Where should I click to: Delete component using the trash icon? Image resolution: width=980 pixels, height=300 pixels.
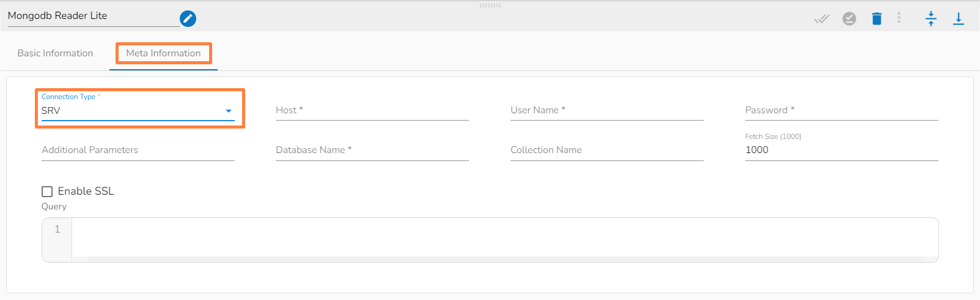click(x=877, y=19)
